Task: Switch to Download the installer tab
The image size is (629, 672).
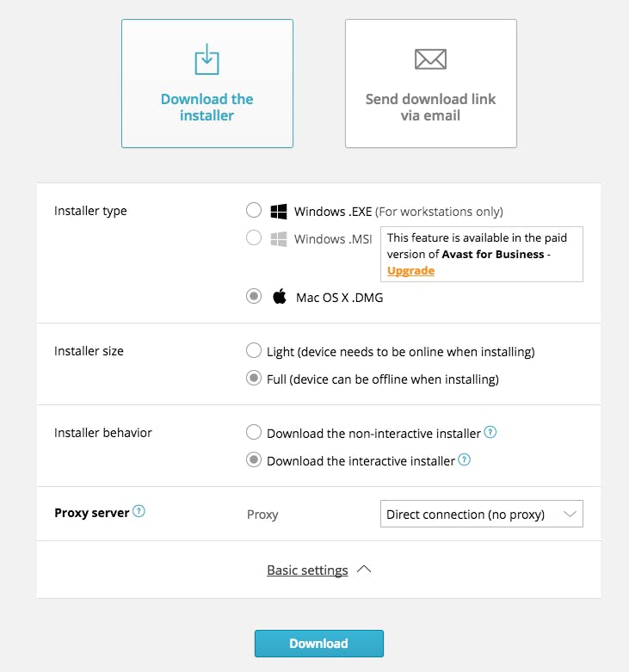Action: (x=207, y=83)
